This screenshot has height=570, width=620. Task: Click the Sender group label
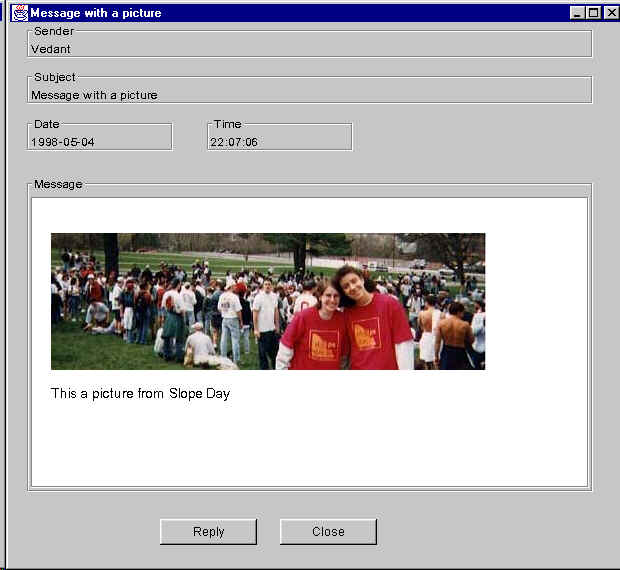(x=54, y=31)
